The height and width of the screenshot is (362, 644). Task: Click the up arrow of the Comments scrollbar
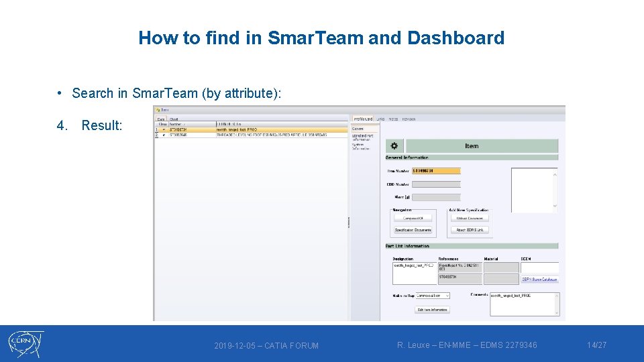point(557,296)
